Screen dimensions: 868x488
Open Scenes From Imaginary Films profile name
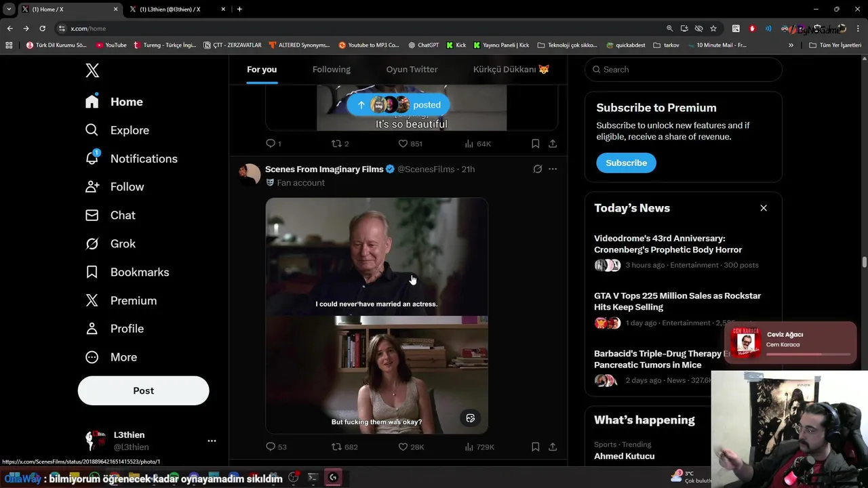[x=324, y=169]
